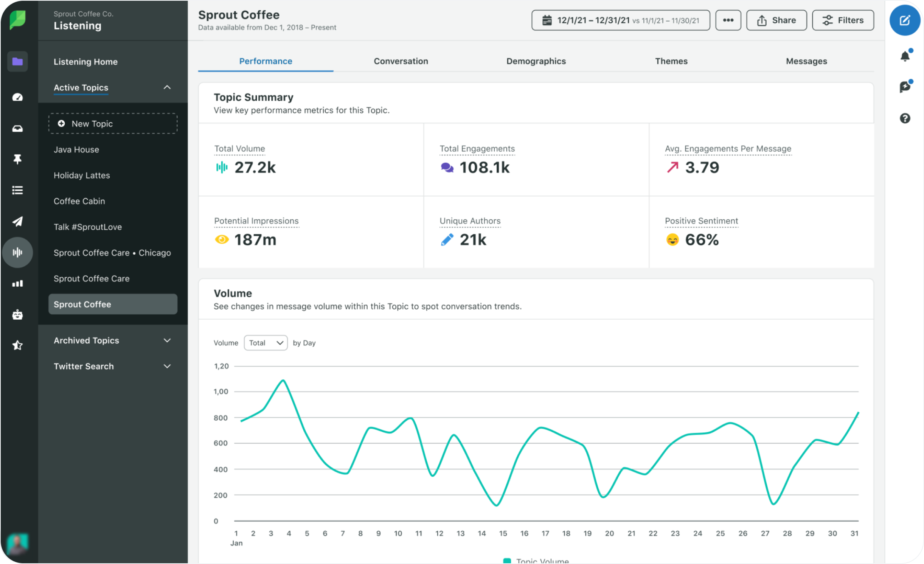Click the pin icon in left rail
This screenshot has width=924, height=564.
(x=17, y=159)
